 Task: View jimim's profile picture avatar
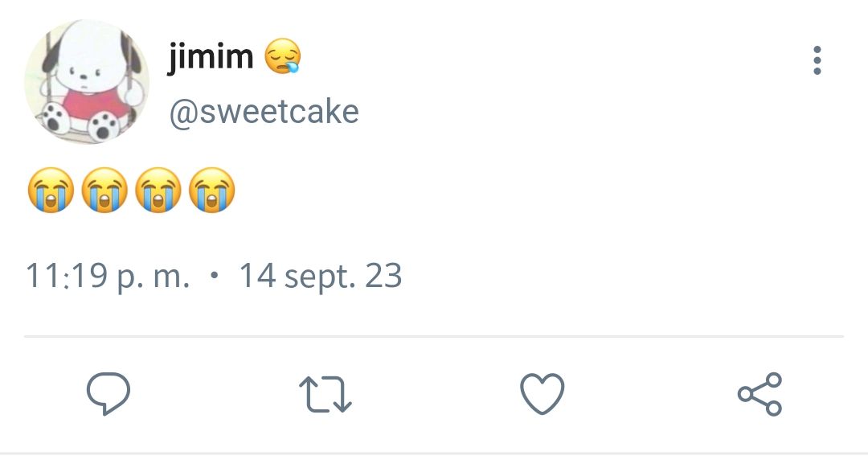click(x=87, y=81)
